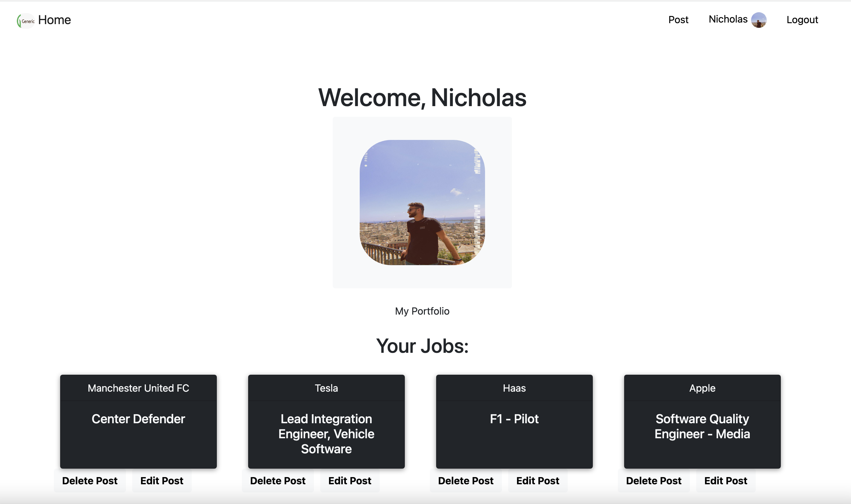Click the Tesla card header
Viewport: 851px width, 504px height.
pos(326,388)
